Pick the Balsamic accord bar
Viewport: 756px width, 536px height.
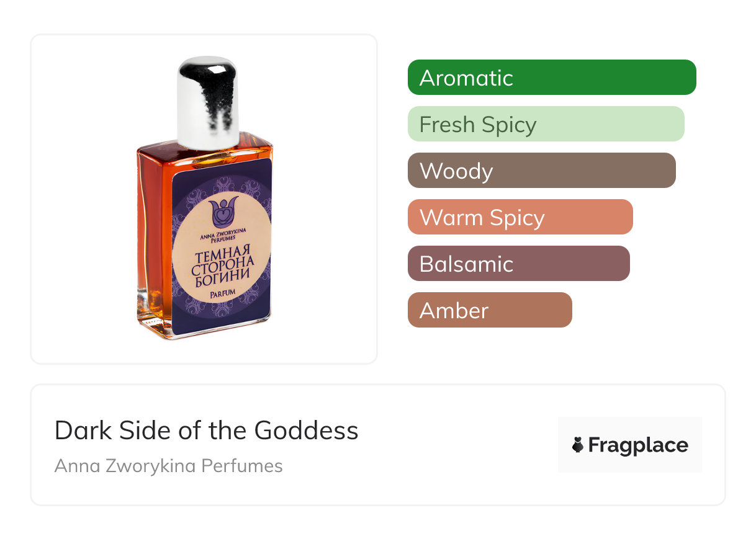[518, 264]
